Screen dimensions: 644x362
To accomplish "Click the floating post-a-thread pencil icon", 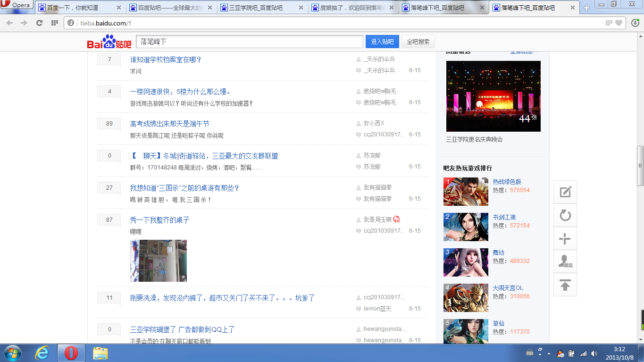I will 565,192.
